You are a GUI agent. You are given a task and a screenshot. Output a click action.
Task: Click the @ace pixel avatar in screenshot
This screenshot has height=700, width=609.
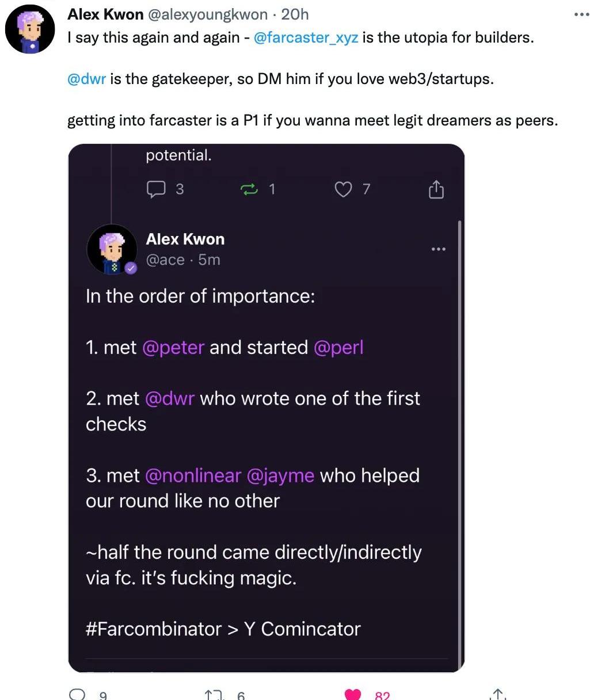click(112, 249)
